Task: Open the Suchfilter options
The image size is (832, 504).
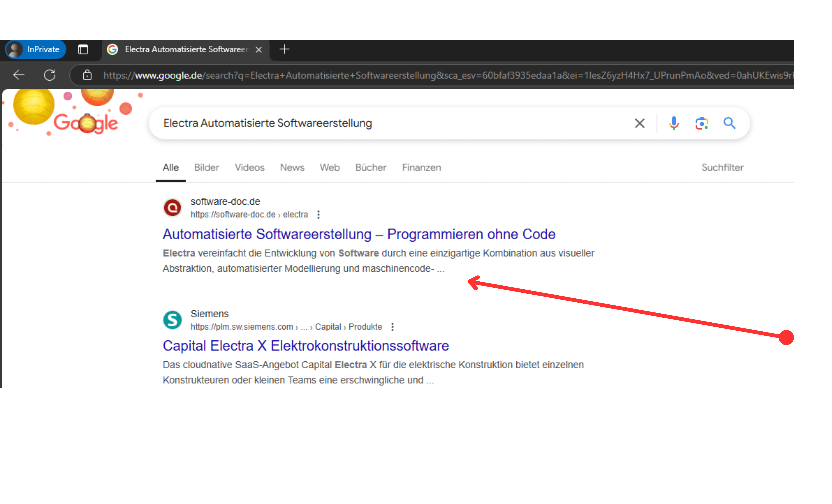Action: [723, 168]
